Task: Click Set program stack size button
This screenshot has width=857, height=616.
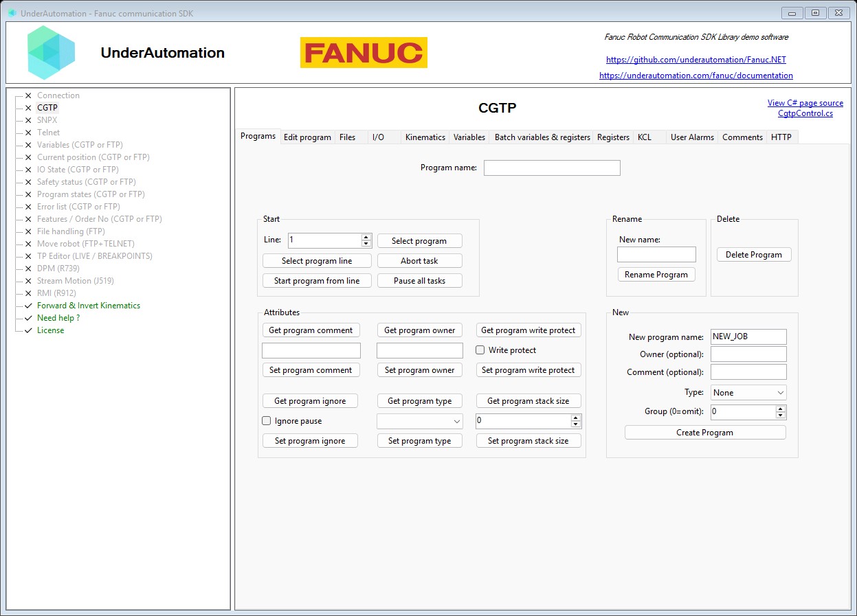Action: pos(528,441)
